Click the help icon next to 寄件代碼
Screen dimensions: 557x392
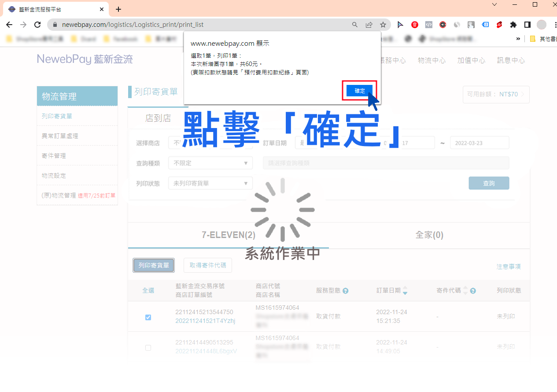point(473,291)
